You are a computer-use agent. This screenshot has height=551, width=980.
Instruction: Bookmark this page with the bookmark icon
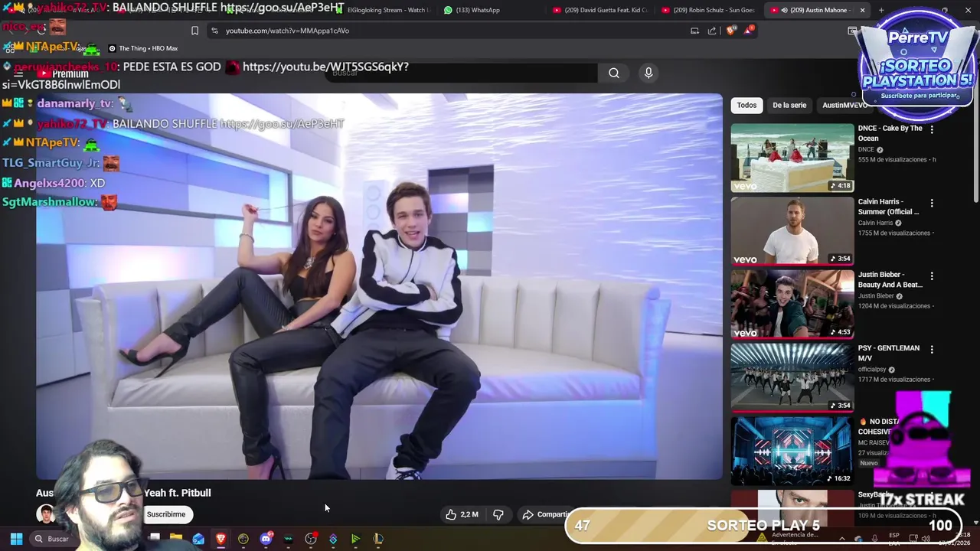(x=194, y=31)
